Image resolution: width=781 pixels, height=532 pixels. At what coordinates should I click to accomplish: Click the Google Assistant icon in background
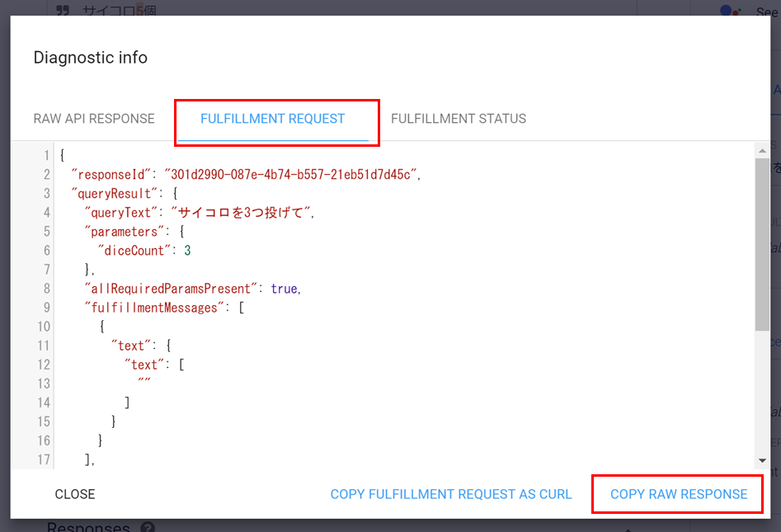coord(730,10)
